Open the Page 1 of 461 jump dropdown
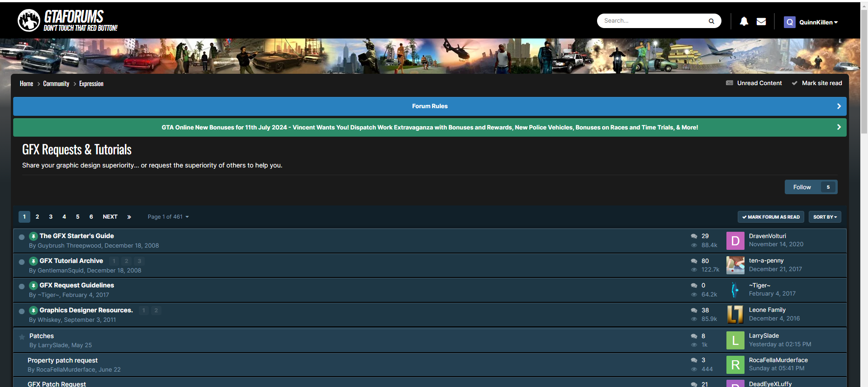 coord(168,217)
